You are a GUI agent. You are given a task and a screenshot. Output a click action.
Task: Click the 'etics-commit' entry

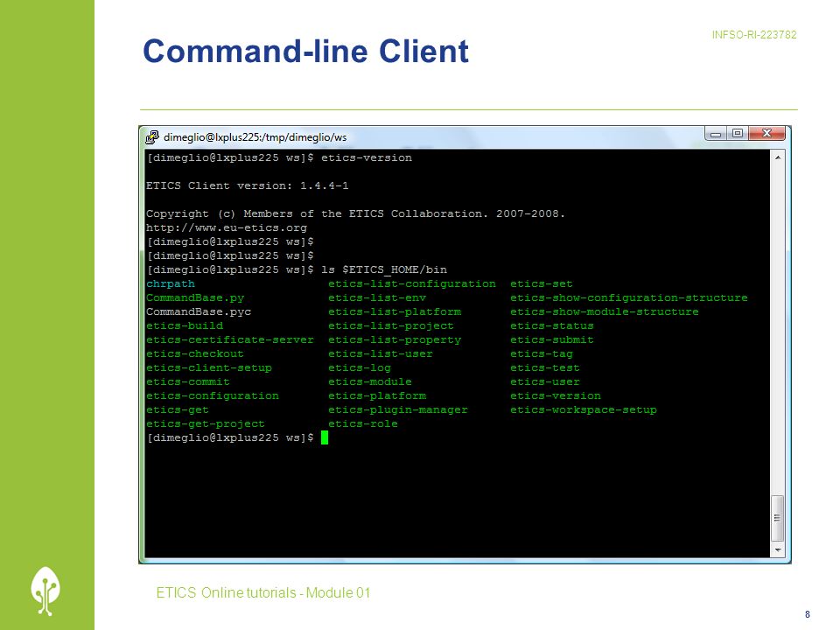188,382
